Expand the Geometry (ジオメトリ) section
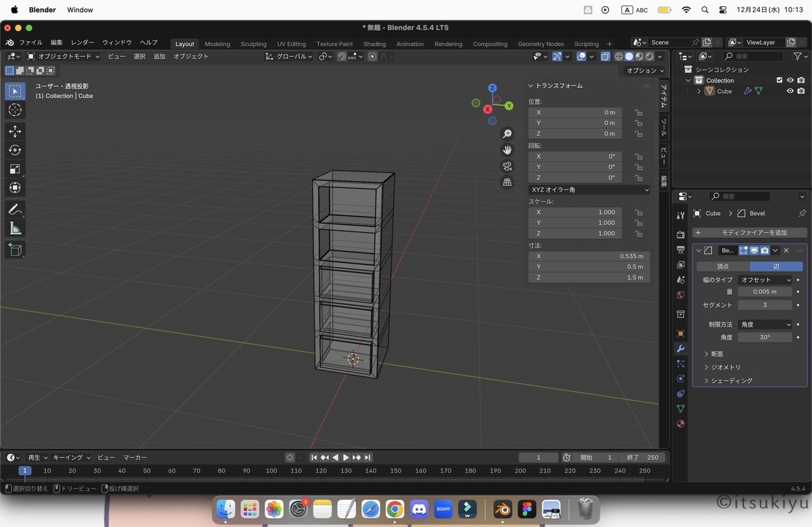The width and height of the screenshot is (812, 527). [x=722, y=367]
